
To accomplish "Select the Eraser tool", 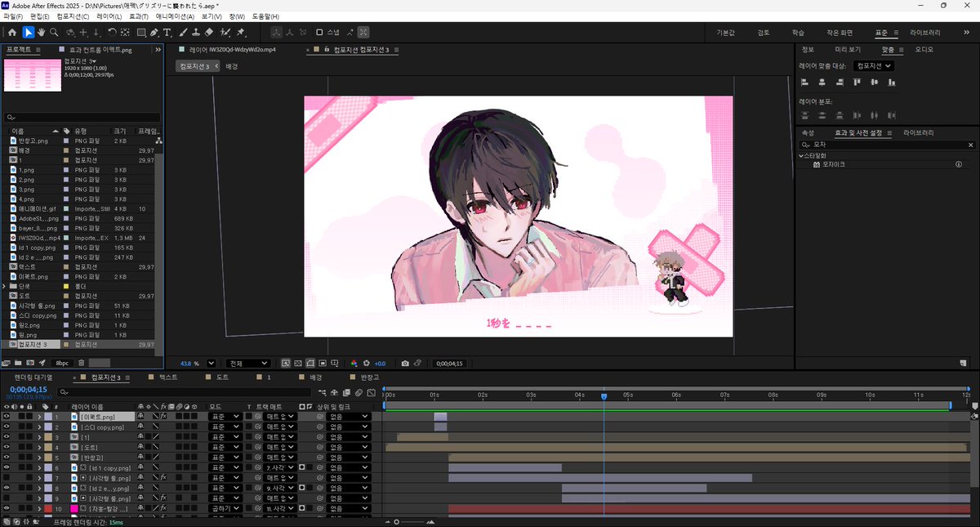I will pos(208,33).
